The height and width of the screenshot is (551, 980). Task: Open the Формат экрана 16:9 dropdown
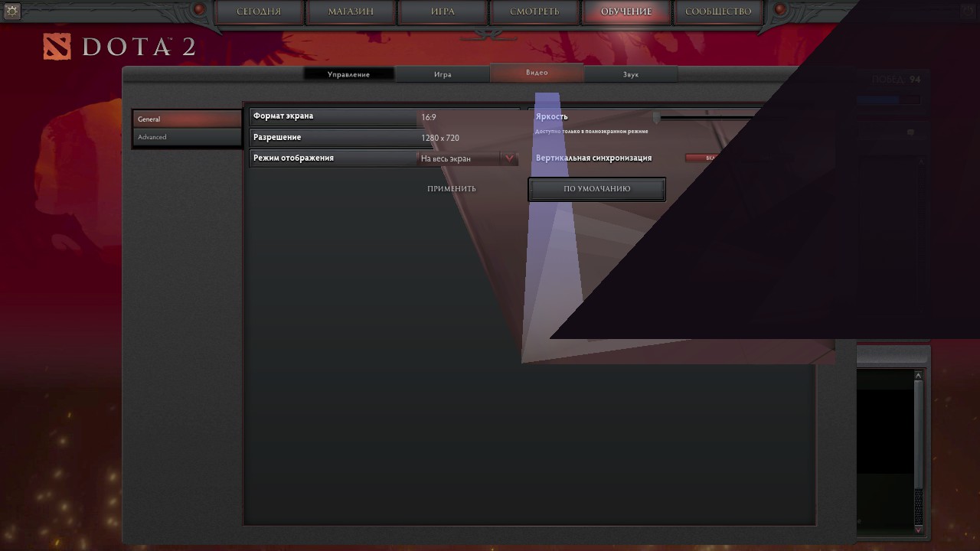click(469, 117)
